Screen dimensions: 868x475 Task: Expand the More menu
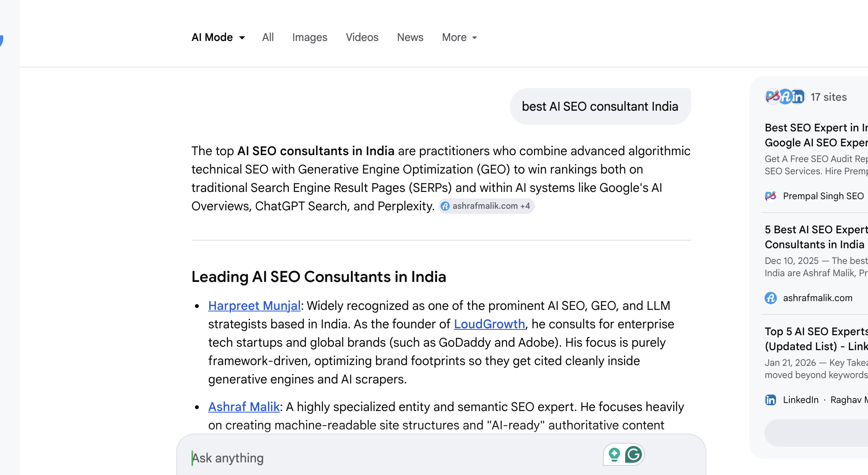point(459,37)
